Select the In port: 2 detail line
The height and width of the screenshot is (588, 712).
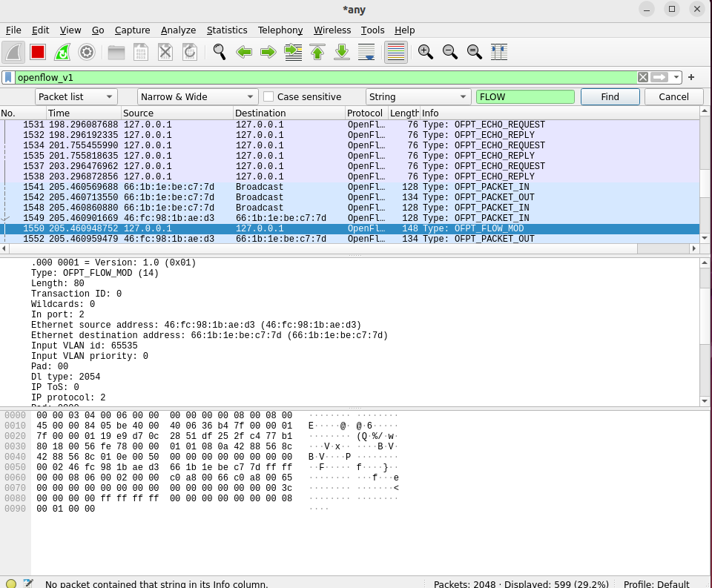57,314
